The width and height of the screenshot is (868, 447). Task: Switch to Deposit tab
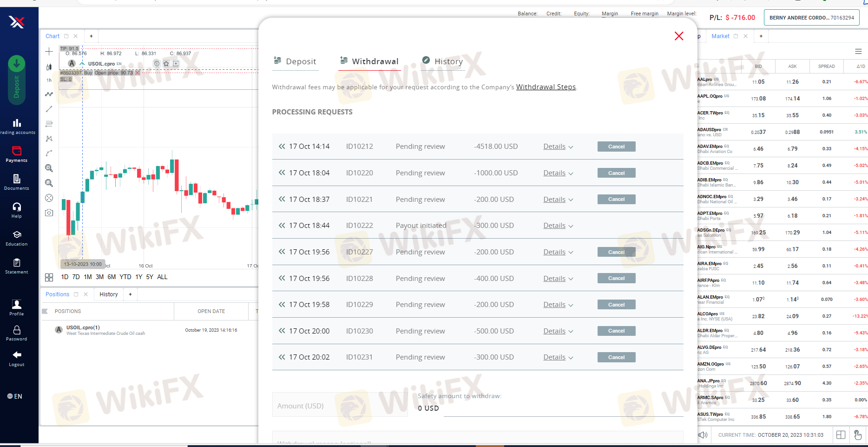tap(295, 61)
